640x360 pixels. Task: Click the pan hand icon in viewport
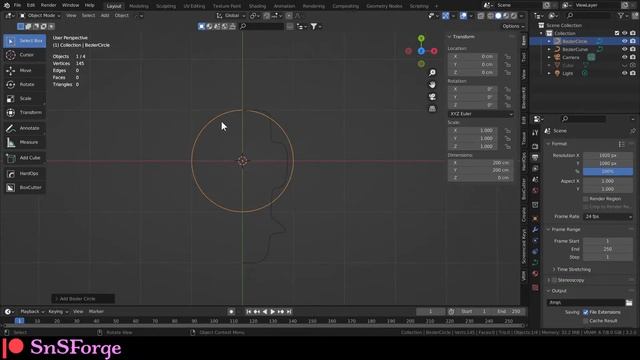pyautogui.click(x=432, y=84)
